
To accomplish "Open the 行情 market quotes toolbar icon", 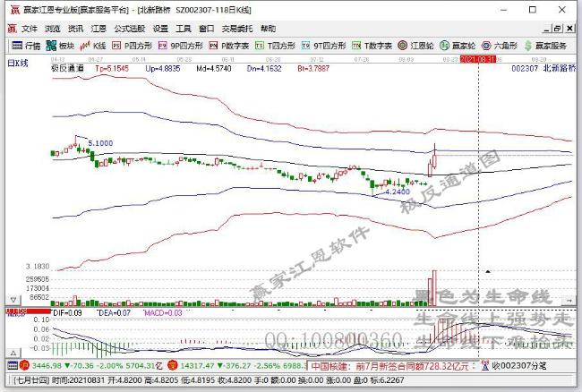I will (26, 46).
